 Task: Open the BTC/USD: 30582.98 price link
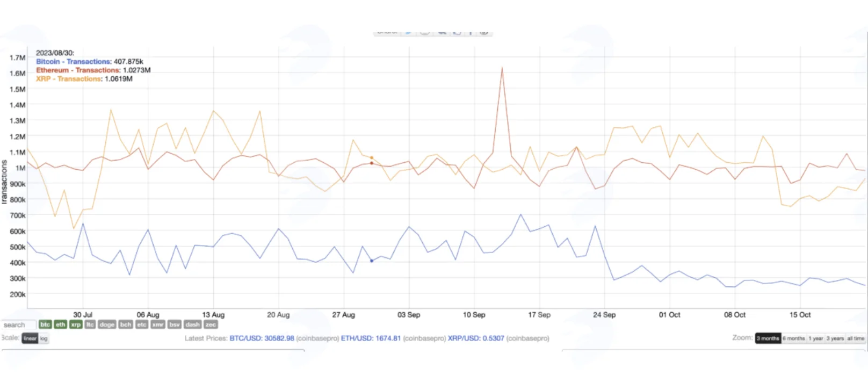262,338
